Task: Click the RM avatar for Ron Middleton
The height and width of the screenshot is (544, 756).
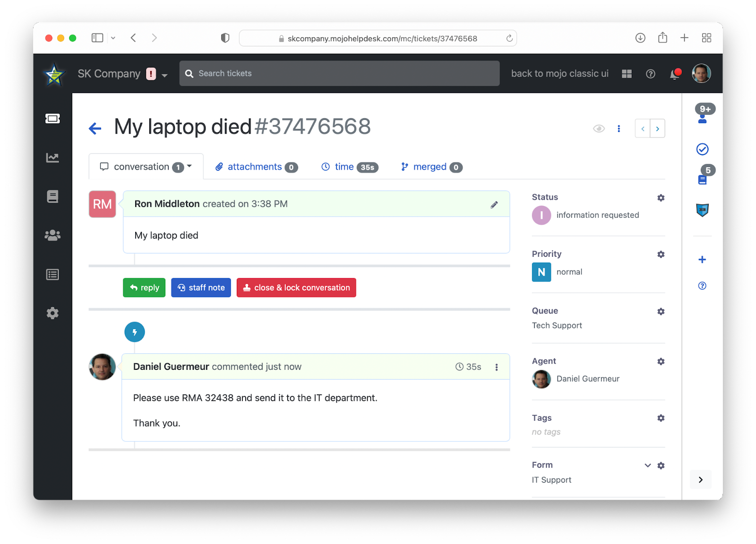Action: tap(103, 204)
